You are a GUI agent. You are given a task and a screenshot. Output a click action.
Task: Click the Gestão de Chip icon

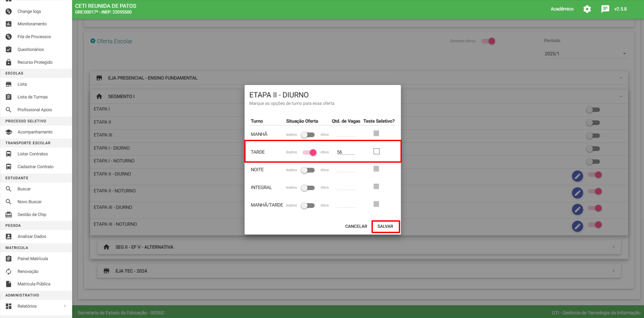tap(9, 215)
